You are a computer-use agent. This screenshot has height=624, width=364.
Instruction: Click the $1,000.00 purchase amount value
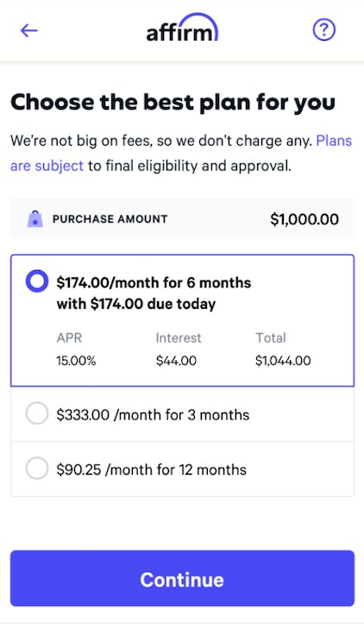304,219
